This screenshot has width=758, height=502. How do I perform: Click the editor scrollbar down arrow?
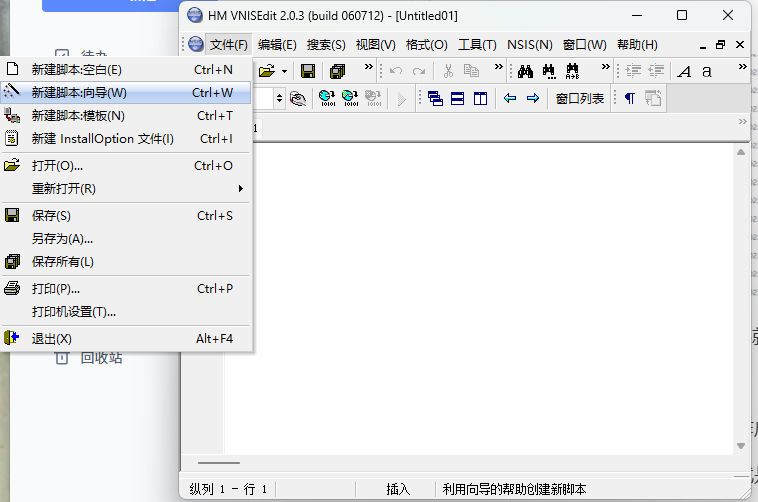coord(741,446)
